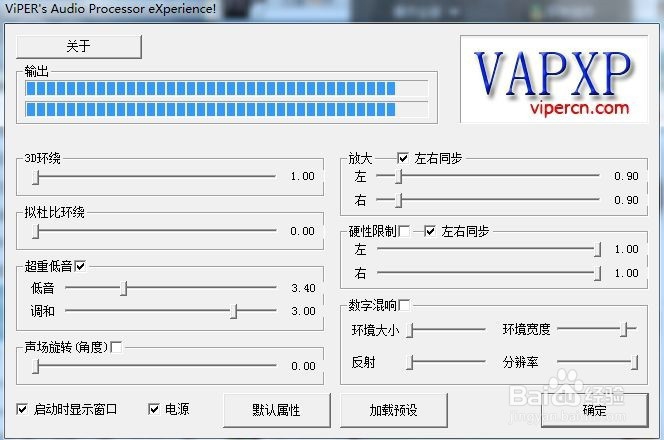
Task: Enable 数字混响 reverb checkbox
Action: pos(404,305)
